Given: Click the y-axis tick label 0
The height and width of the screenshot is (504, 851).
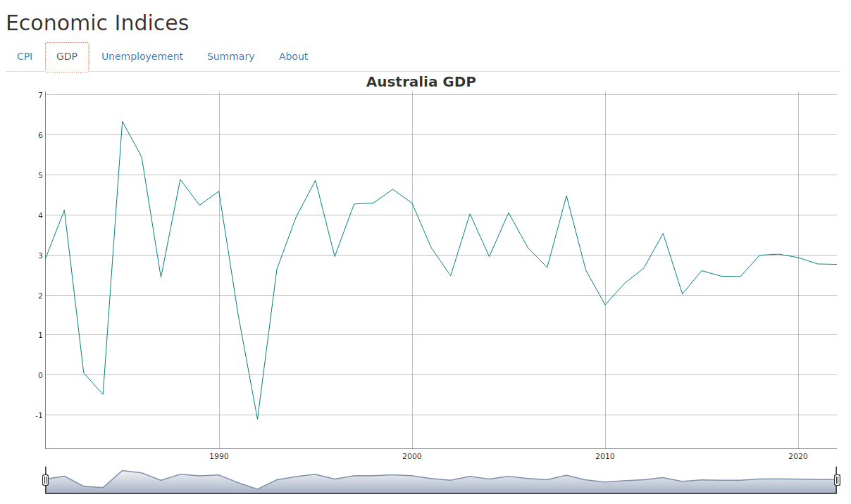Looking at the screenshot, I should tap(40, 375).
